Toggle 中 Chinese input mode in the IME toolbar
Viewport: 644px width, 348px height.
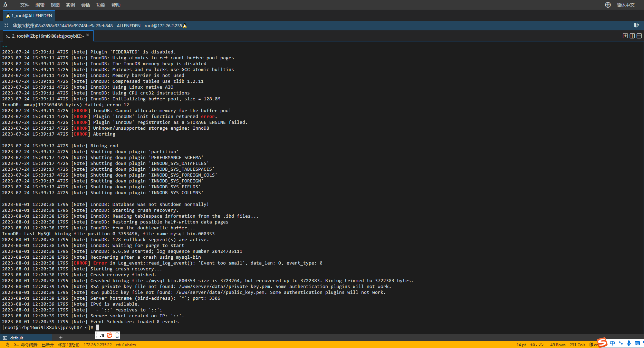click(612, 343)
